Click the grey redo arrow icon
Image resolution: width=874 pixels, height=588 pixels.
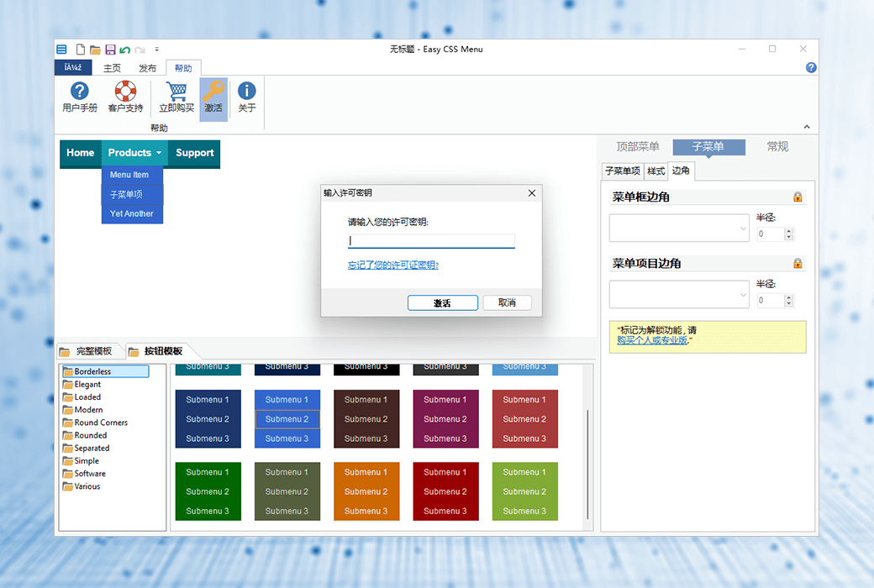(140, 50)
